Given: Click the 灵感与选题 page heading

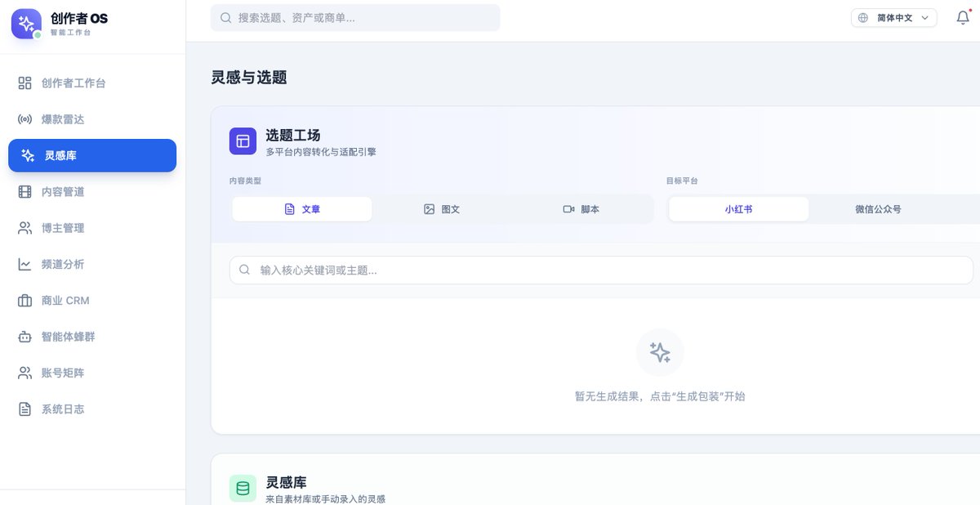Looking at the screenshot, I should click(249, 78).
